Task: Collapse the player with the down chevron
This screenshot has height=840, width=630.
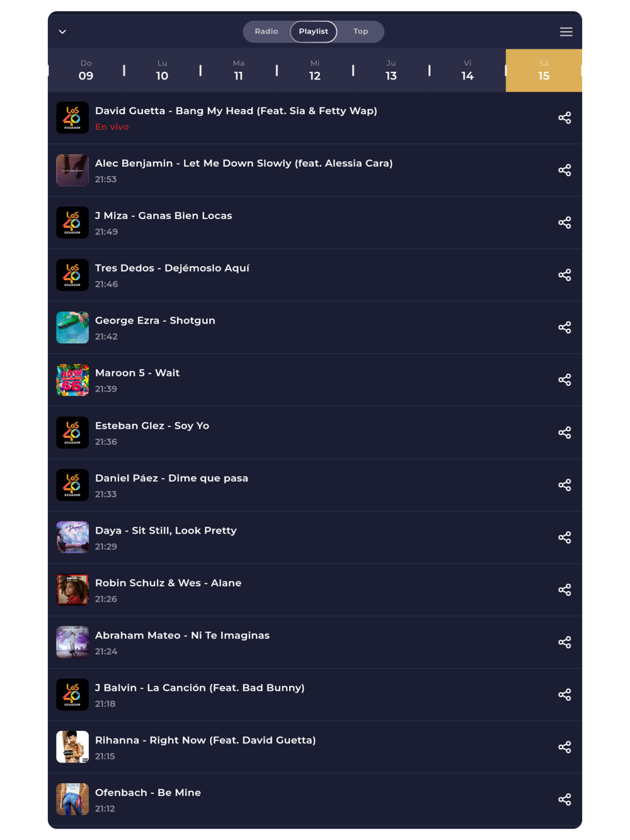Action: [x=62, y=31]
